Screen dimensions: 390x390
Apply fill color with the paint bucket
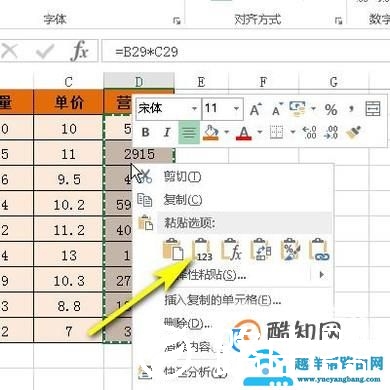[211, 132]
